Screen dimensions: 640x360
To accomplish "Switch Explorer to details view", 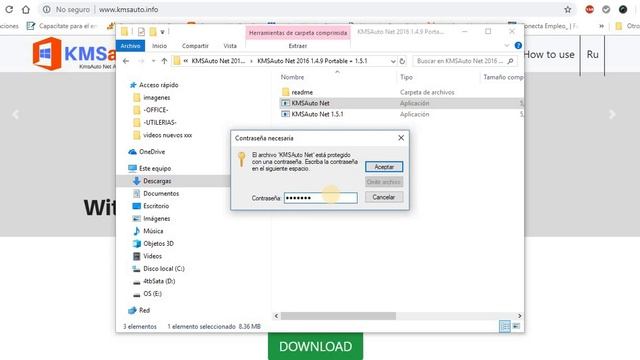I will tap(505, 326).
